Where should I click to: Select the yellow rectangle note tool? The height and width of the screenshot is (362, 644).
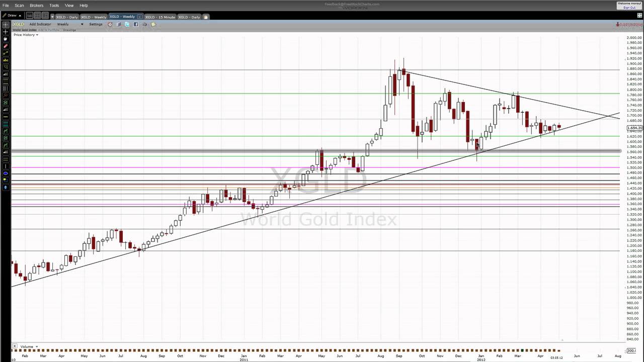[x=6, y=179]
